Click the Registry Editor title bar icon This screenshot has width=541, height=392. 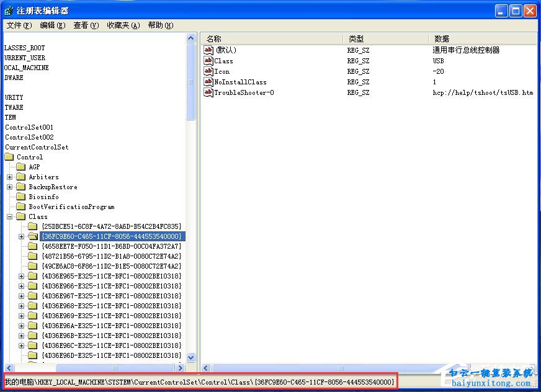(9, 11)
